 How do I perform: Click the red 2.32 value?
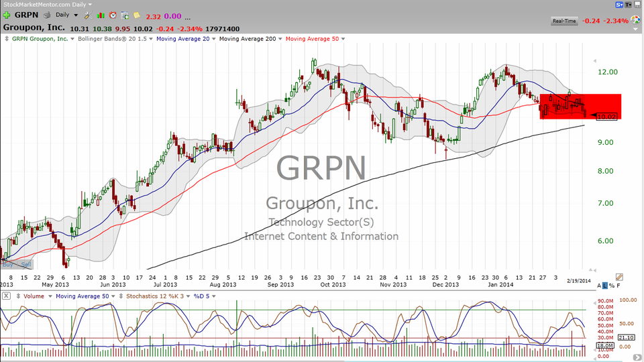pyautogui.click(x=153, y=17)
